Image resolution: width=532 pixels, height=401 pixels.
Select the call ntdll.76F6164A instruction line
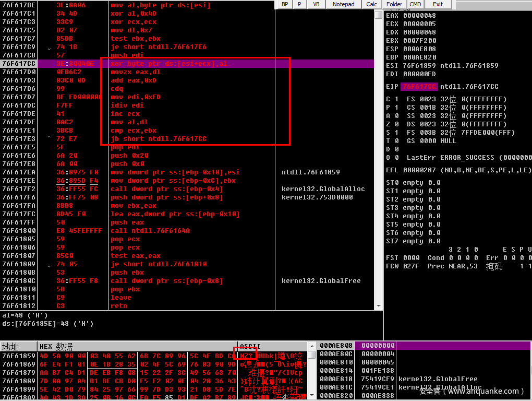[x=150, y=231]
